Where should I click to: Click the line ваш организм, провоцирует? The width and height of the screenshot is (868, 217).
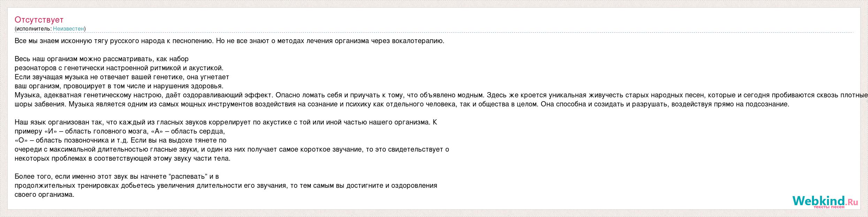click(119, 86)
